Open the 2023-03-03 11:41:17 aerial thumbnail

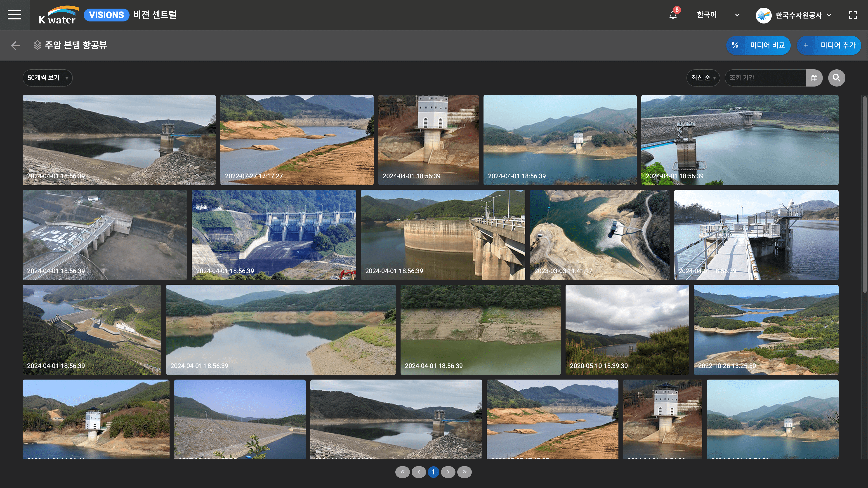[x=599, y=235]
